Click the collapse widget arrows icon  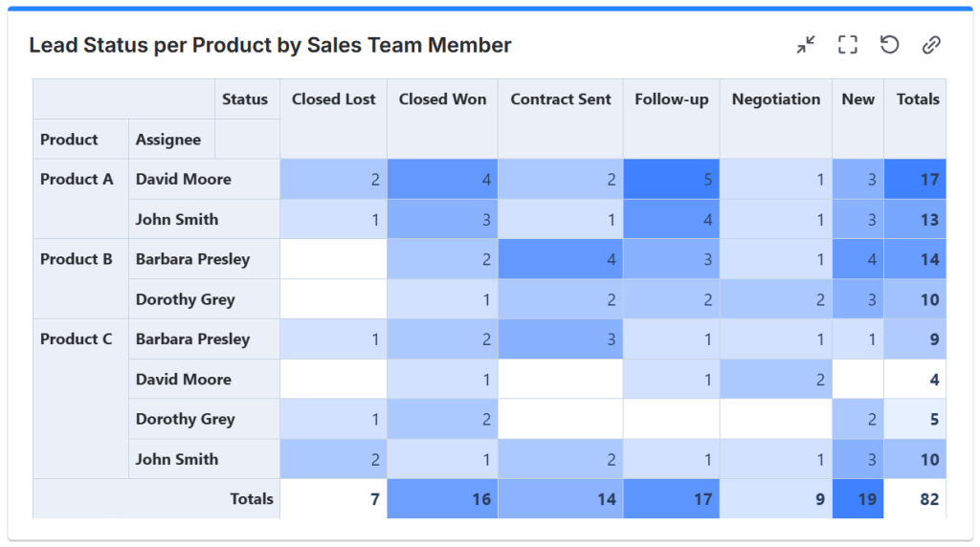pyautogui.click(x=806, y=45)
